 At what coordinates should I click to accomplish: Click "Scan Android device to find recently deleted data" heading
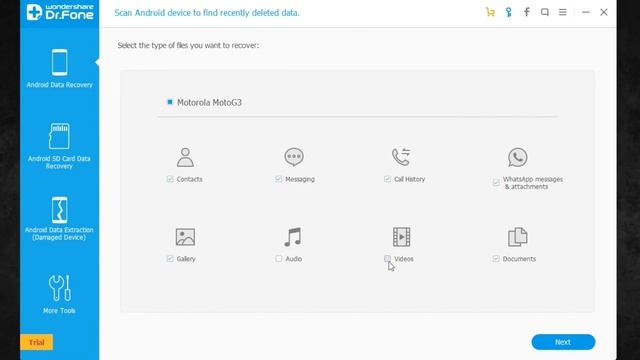pos(207,13)
